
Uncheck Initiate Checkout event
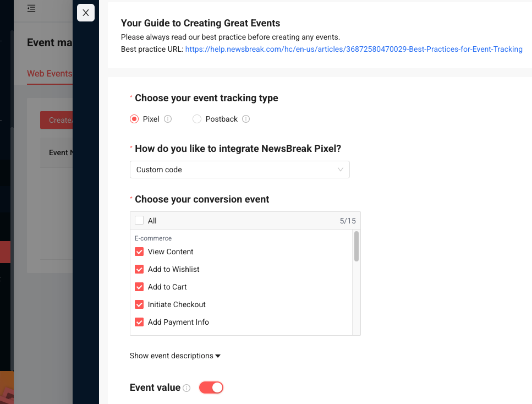click(139, 304)
